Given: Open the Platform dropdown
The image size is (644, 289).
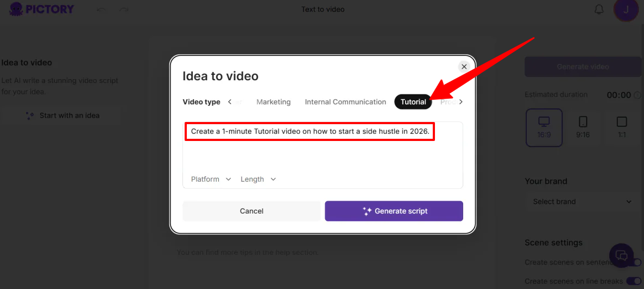Looking at the screenshot, I should click(x=211, y=179).
